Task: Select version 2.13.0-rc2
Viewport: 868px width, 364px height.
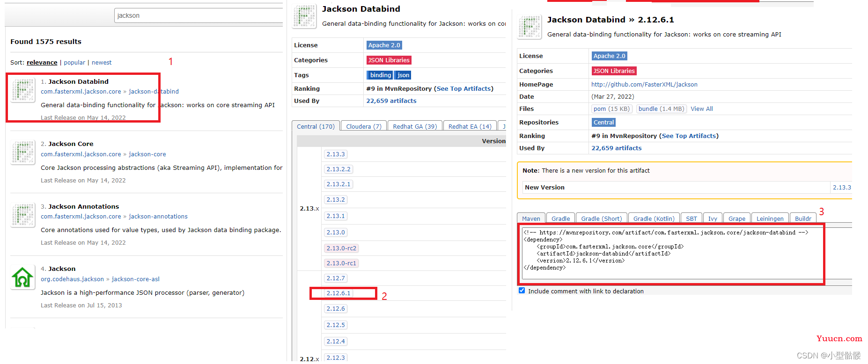Action: click(341, 248)
